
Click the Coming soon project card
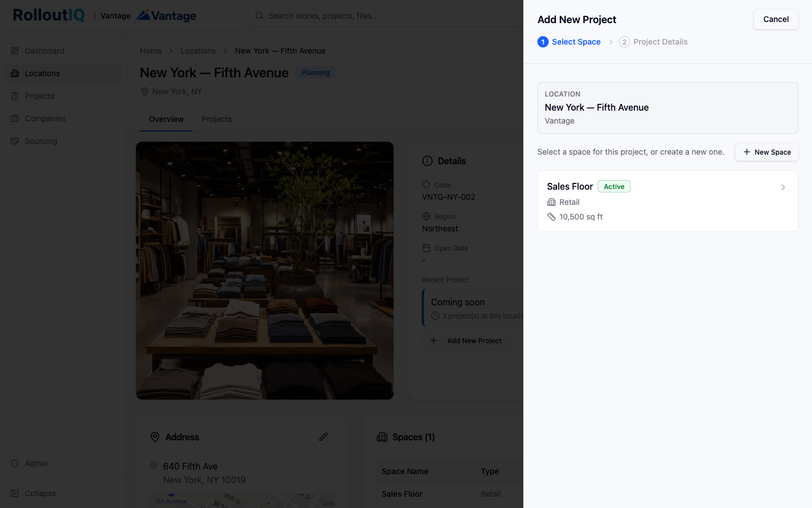point(474,308)
